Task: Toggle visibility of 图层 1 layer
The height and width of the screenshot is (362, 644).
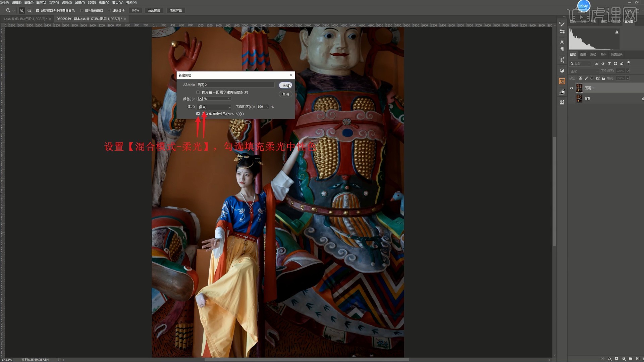Action: tap(572, 88)
